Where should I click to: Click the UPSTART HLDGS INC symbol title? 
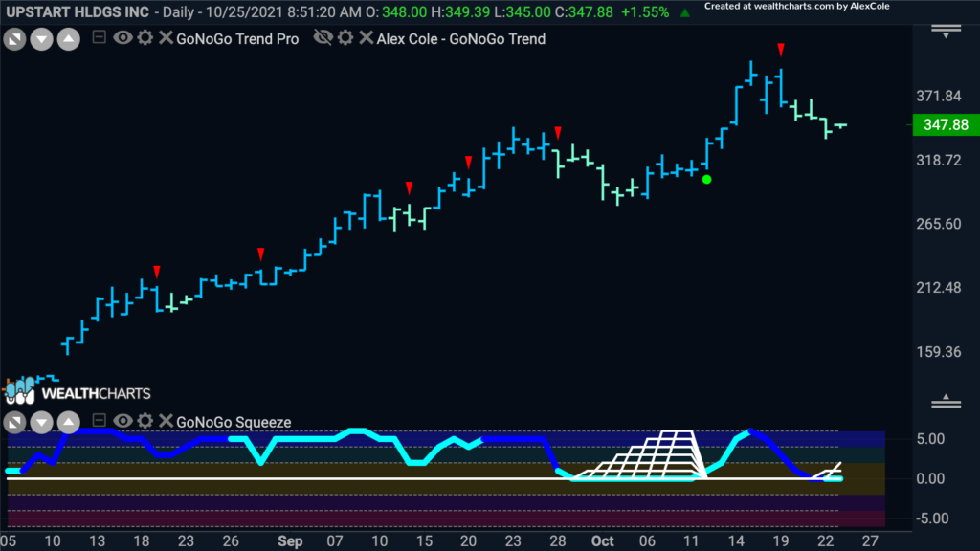click(78, 11)
